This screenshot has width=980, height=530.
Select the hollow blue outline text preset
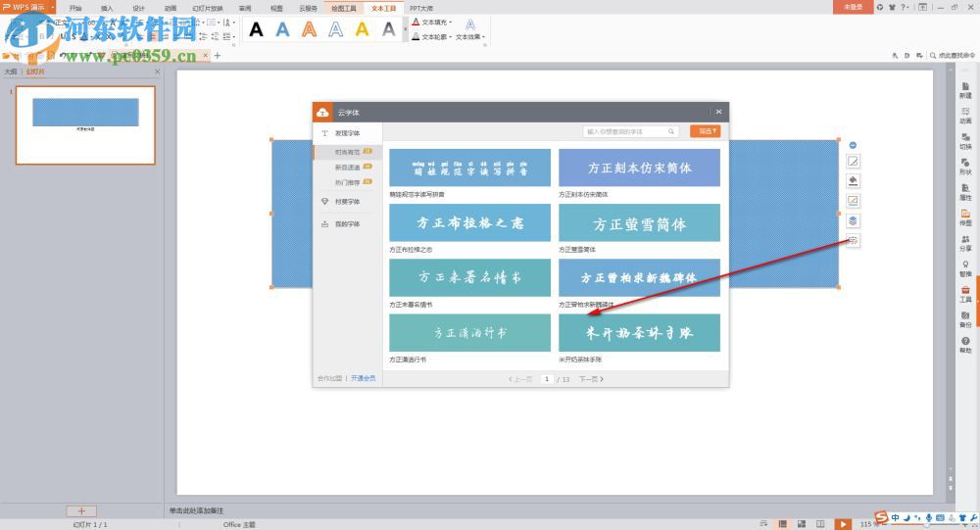pyautogui.click(x=335, y=29)
